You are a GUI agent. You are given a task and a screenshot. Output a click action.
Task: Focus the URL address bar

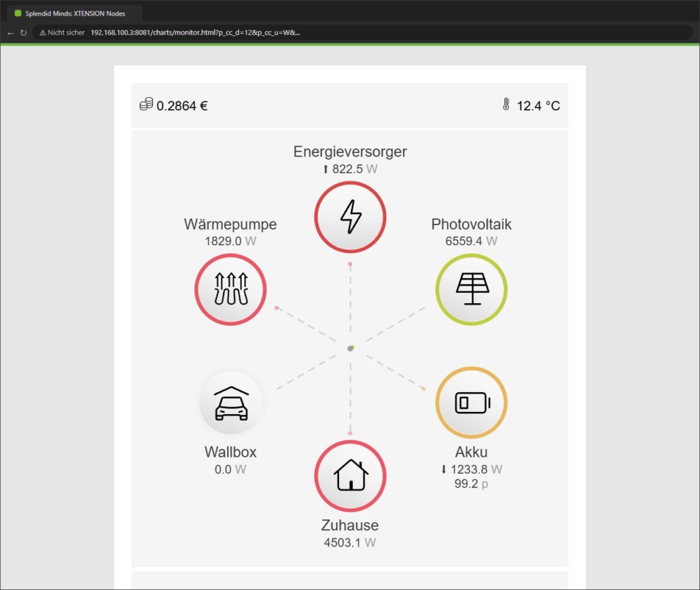coord(362,33)
